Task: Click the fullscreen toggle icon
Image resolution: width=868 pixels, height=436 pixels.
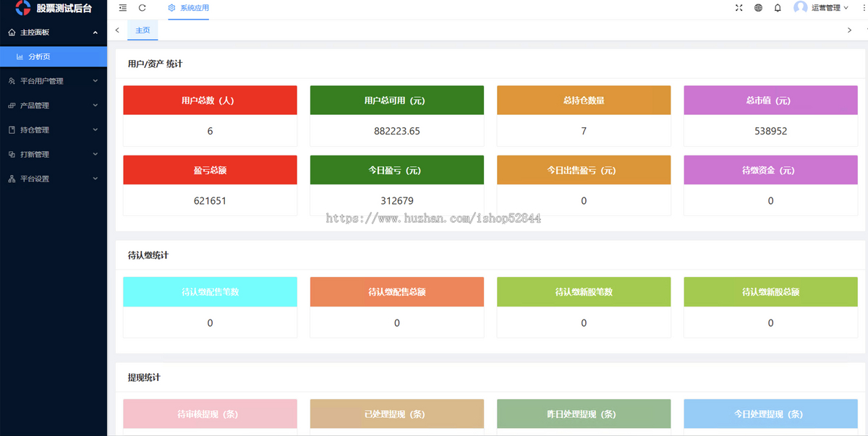Action: (739, 8)
